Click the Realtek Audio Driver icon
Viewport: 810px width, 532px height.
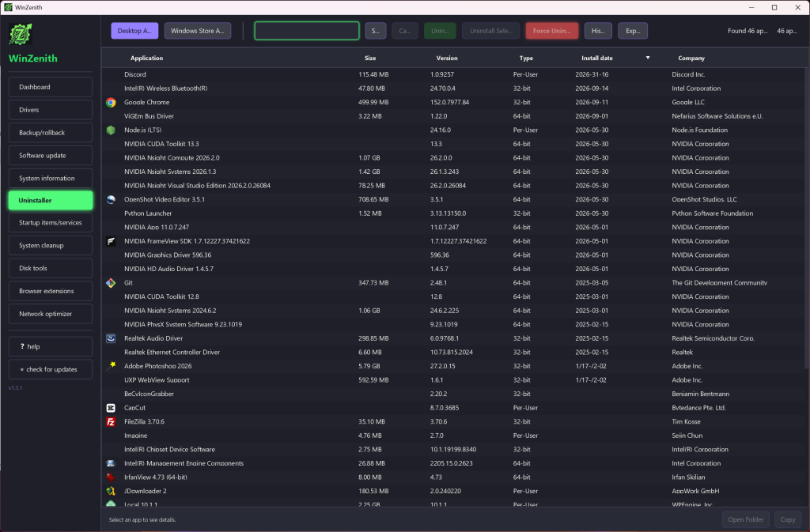[111, 338]
